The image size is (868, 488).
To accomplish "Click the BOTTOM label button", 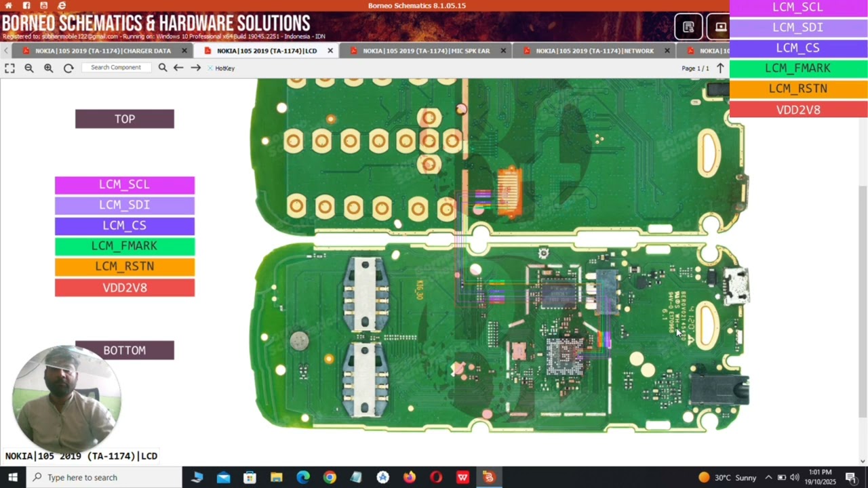I will click(x=125, y=350).
